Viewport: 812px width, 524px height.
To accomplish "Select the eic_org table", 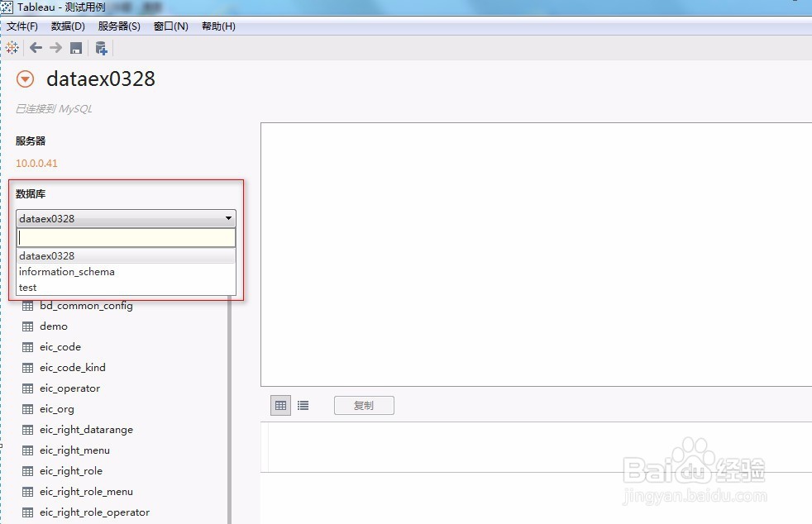I will coord(57,409).
